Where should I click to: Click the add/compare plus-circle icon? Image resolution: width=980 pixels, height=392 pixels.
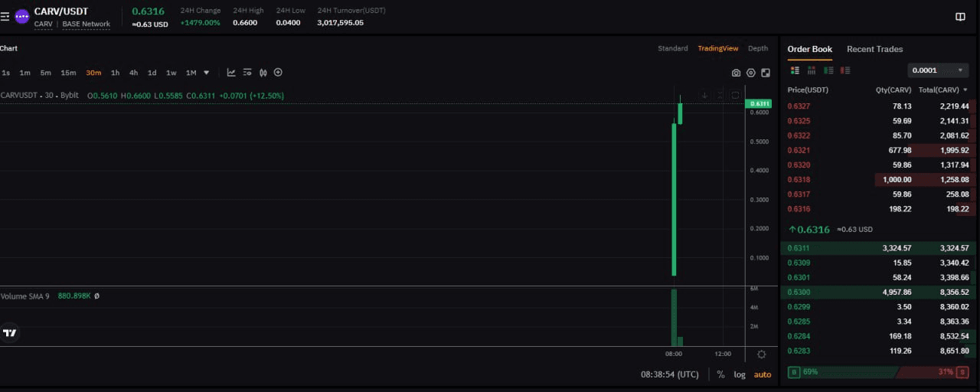[x=278, y=73]
